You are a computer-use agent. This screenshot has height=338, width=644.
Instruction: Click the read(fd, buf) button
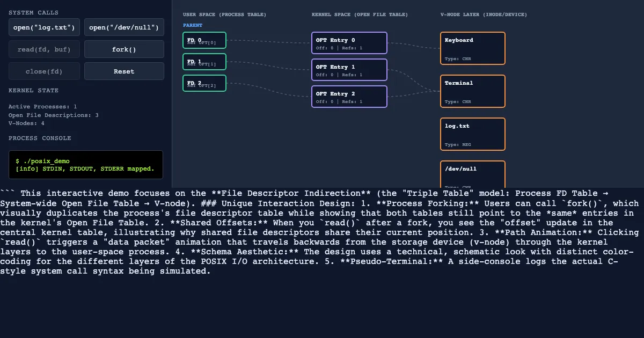coord(44,49)
